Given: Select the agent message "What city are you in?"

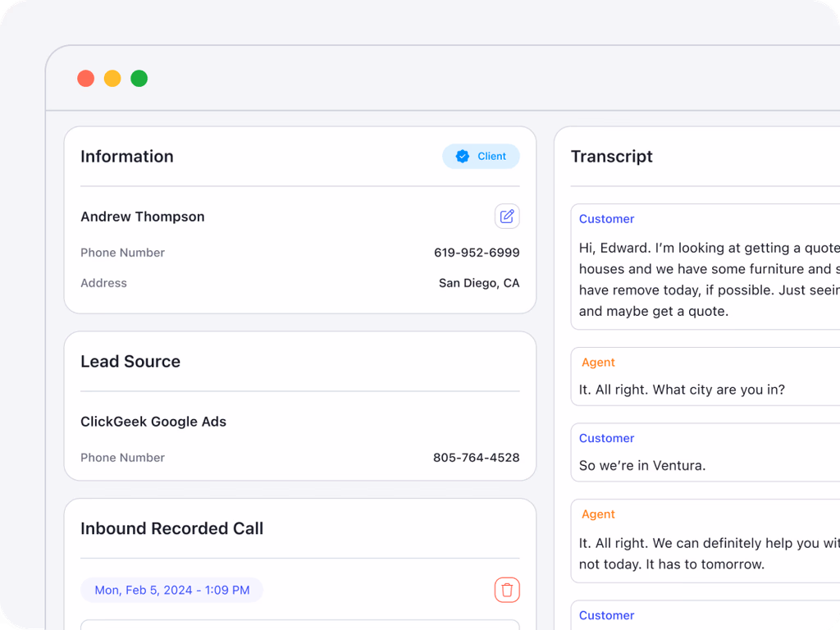Looking at the screenshot, I should pyautogui.click(x=682, y=390).
